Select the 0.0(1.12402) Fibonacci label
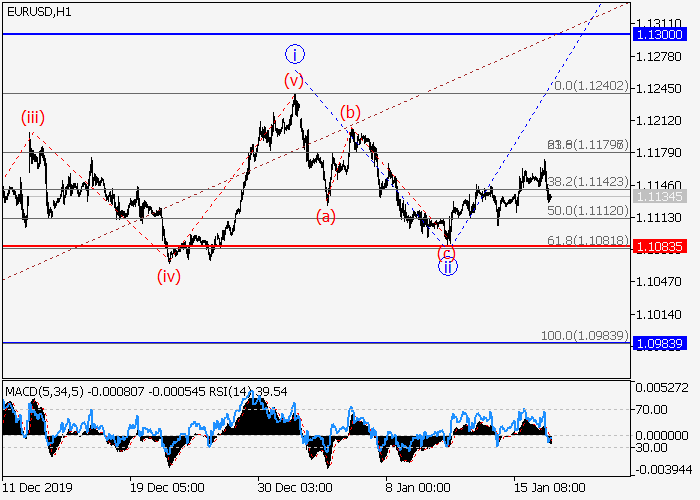Image resolution: width=700 pixels, height=500 pixels. click(x=591, y=87)
